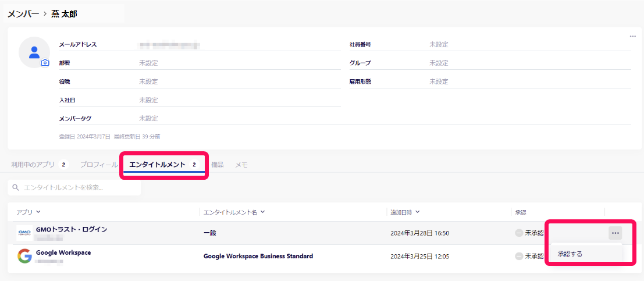Click the camera icon on avatar
The width and height of the screenshot is (644, 281).
click(45, 63)
